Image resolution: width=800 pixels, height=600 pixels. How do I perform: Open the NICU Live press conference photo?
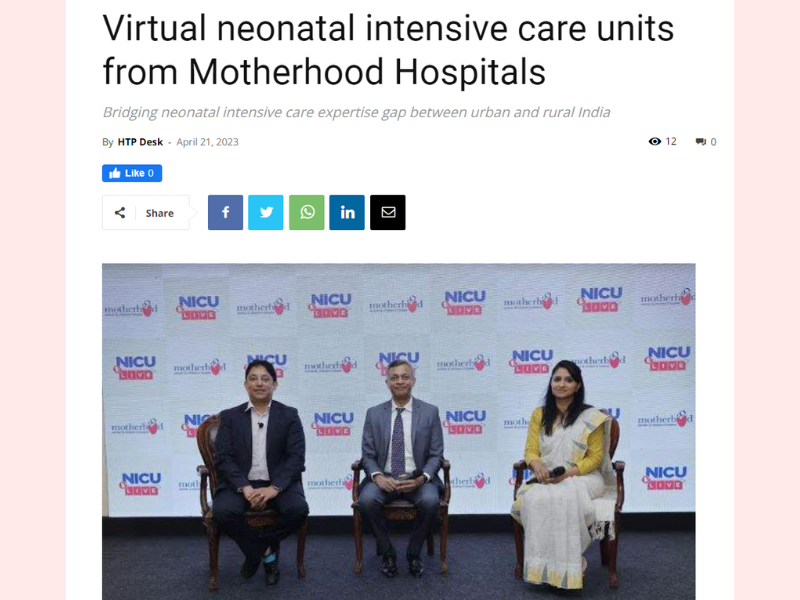coord(398,432)
